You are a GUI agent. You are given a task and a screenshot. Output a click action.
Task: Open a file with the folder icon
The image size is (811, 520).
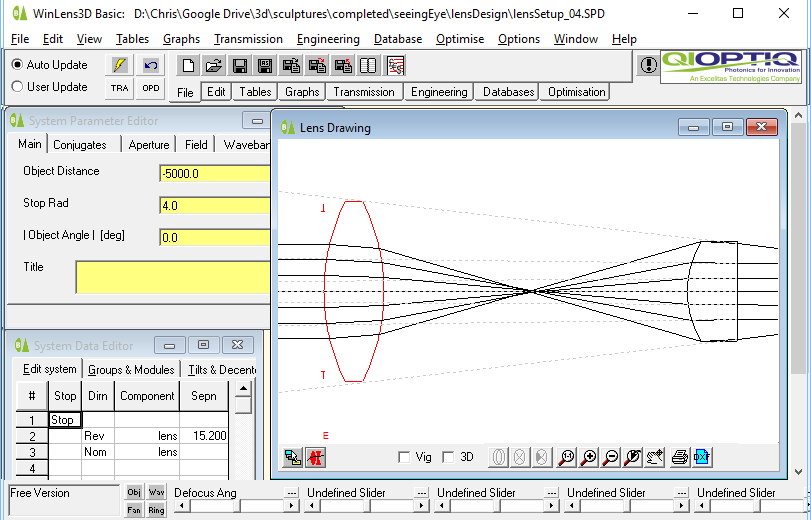(213, 66)
